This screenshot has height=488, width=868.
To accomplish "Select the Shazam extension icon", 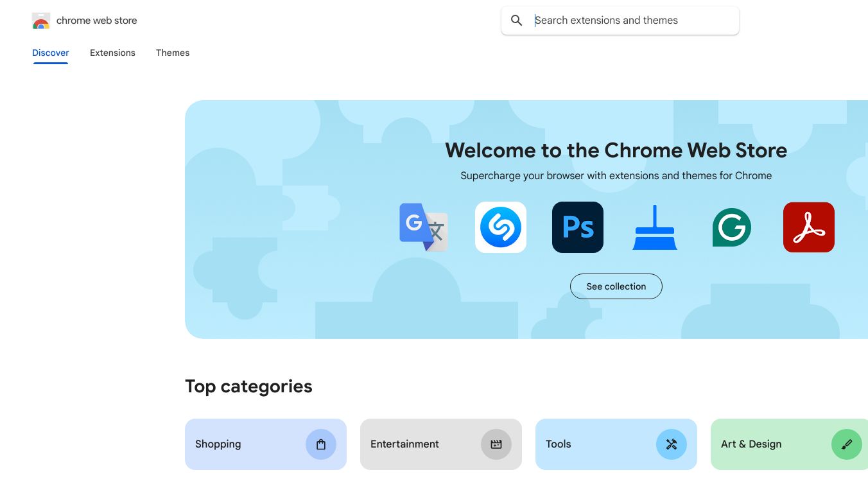I will pos(501,227).
